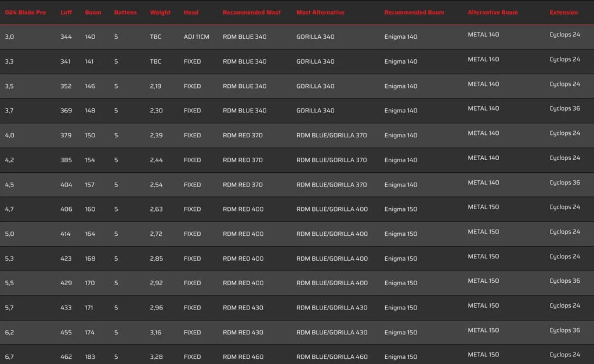Click the "ADJ 11CM" head cell
The height and width of the screenshot is (364, 594).
coord(196,37)
